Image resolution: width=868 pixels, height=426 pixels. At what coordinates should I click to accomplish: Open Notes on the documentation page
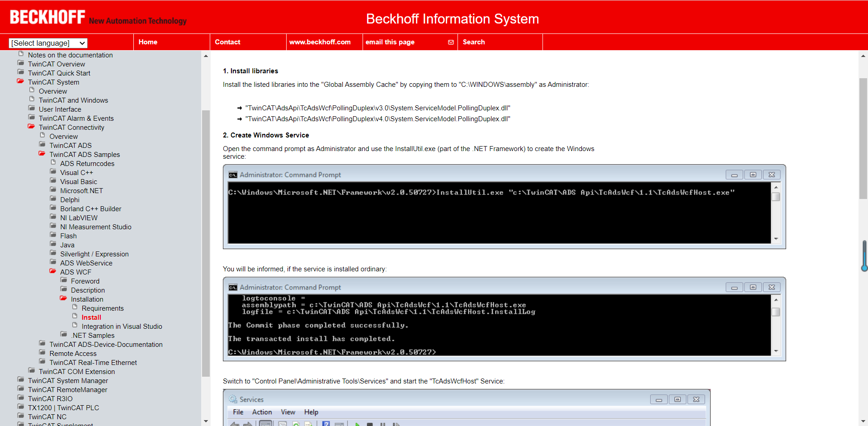(x=71, y=55)
